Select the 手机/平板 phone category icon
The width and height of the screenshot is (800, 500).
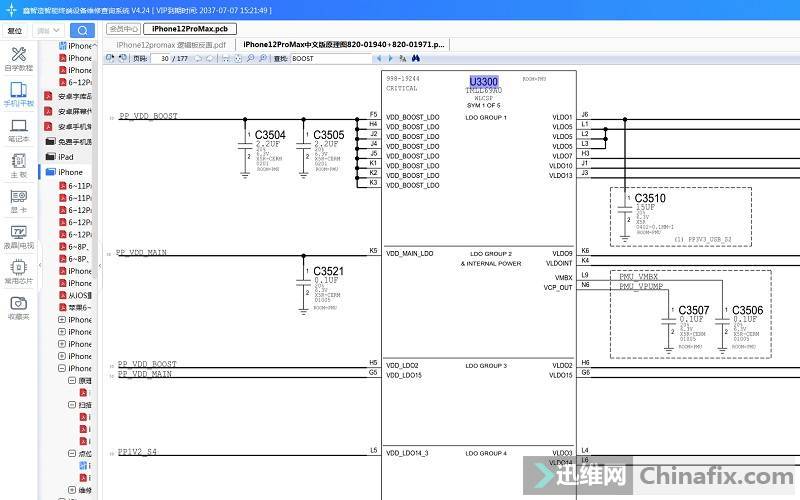click(18, 95)
